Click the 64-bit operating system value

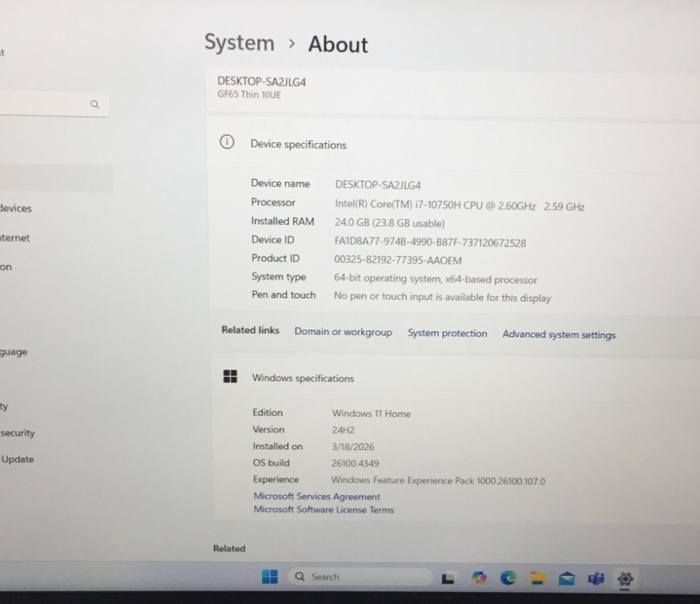point(435,279)
